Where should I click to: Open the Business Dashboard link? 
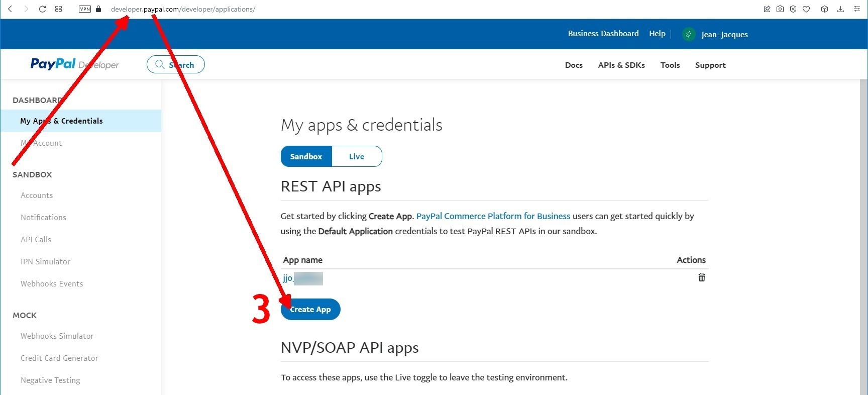(x=603, y=34)
